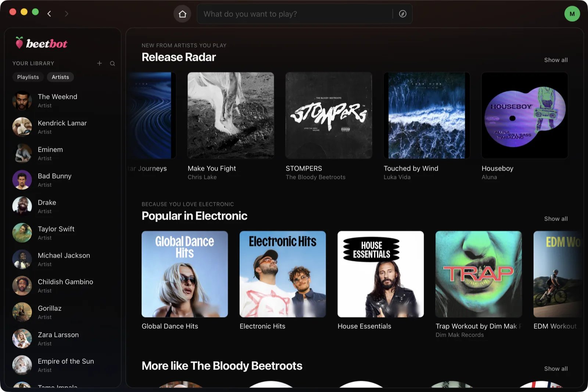Open the M profile avatar
Viewport: 588px width, 392px height.
click(572, 14)
